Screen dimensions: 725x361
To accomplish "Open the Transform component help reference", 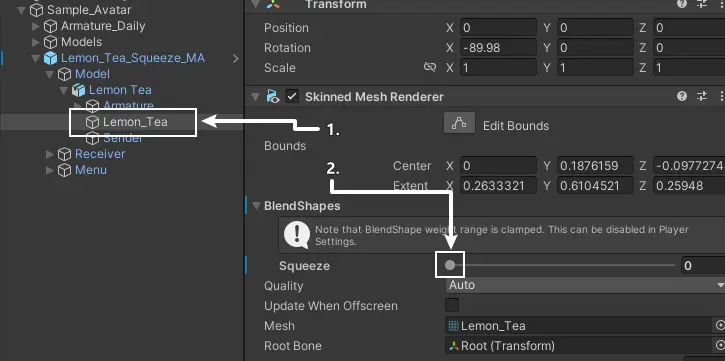I will 682,4.
